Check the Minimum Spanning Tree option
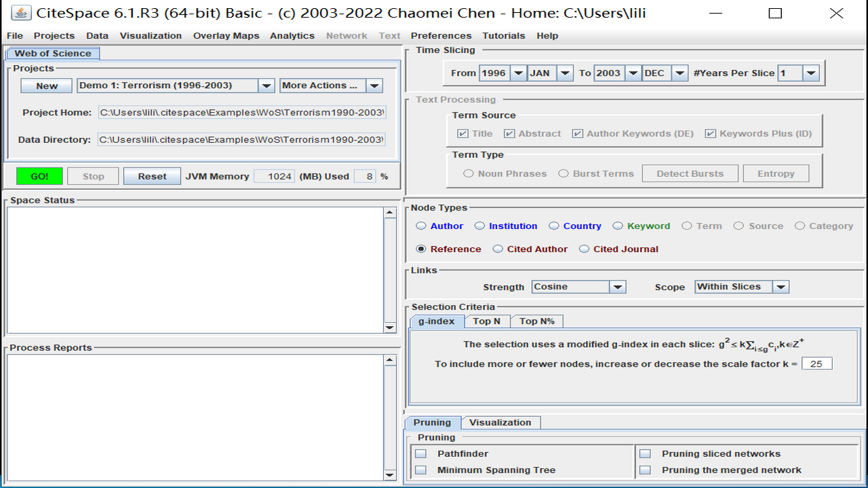 coord(421,470)
